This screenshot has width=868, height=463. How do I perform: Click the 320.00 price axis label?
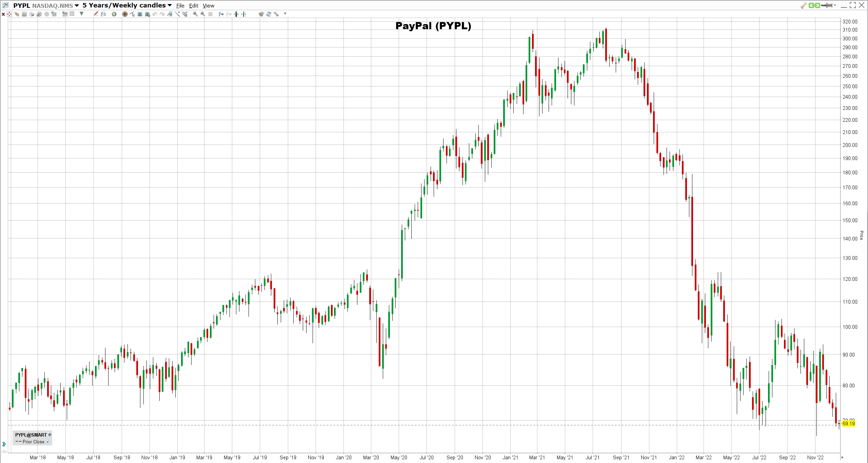click(850, 21)
